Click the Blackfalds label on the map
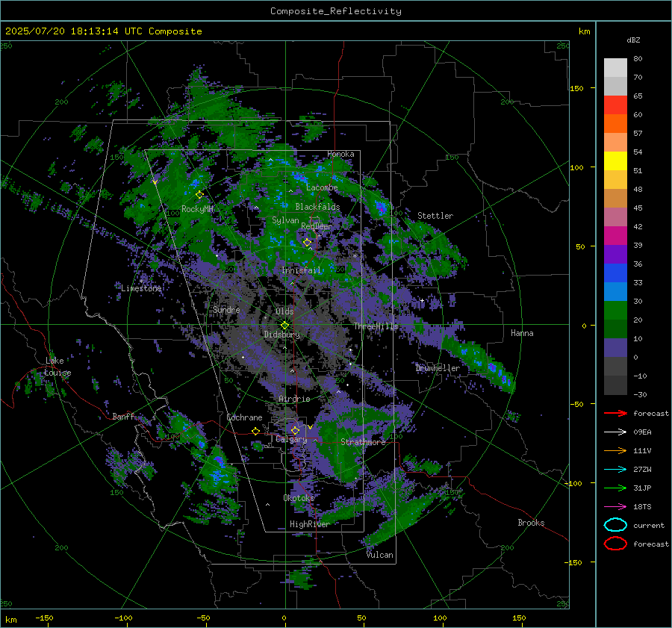 point(317,207)
